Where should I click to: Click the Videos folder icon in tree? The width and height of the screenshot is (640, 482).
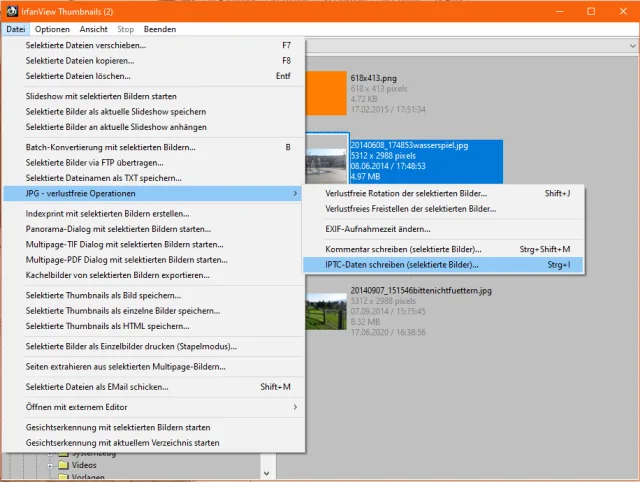click(62, 465)
